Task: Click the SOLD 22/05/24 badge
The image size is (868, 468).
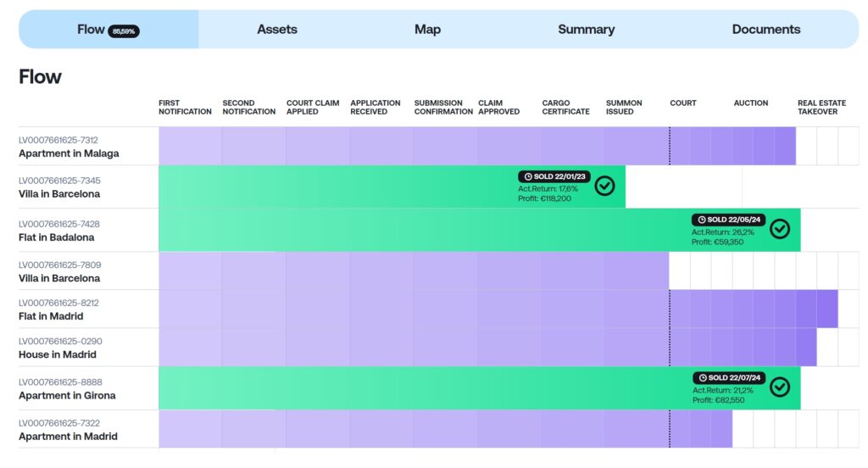Action: pos(728,220)
